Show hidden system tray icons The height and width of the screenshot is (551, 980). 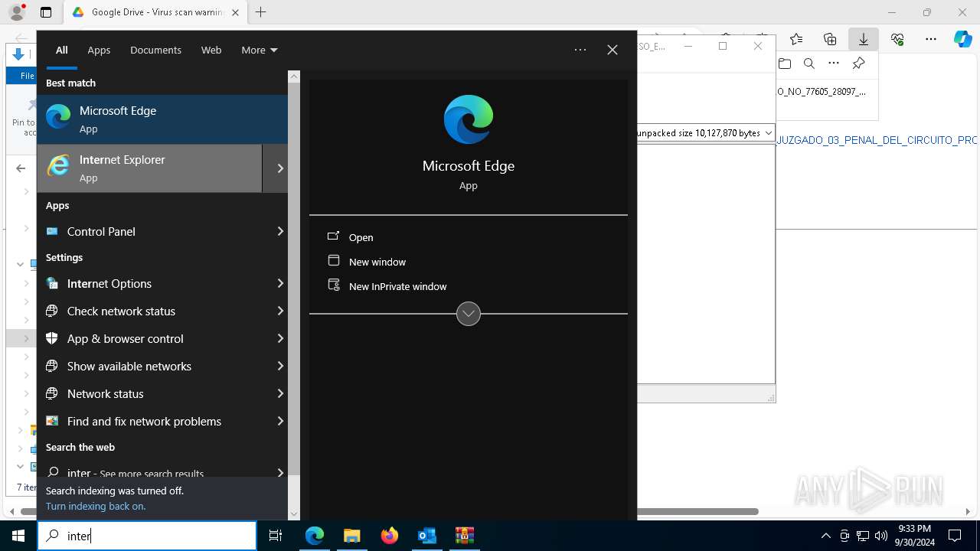pos(826,536)
